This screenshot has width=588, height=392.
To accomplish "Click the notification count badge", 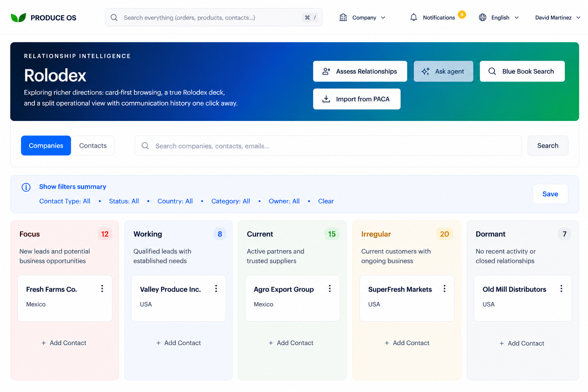I will (x=462, y=15).
